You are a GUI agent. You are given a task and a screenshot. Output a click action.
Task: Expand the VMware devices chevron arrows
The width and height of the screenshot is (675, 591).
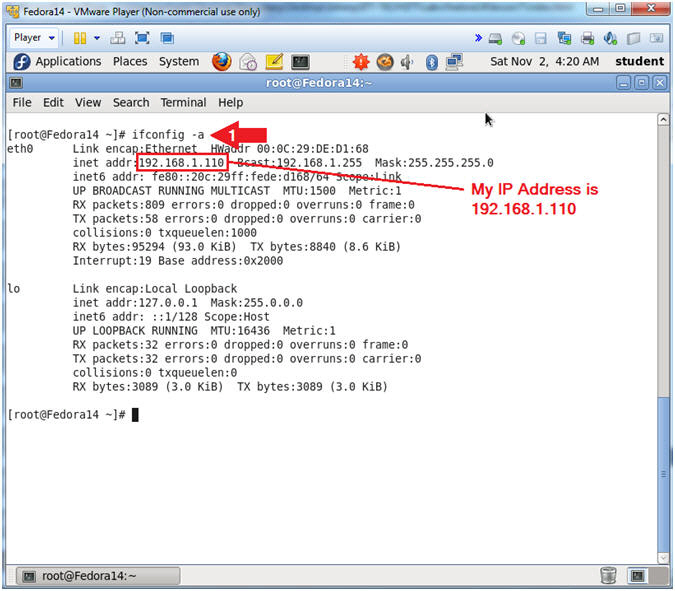pos(478,38)
